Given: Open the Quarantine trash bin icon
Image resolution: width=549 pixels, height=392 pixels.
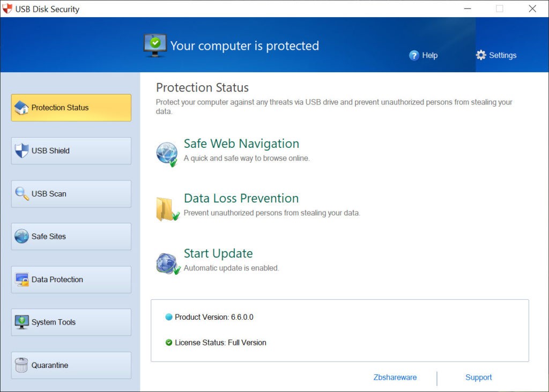Looking at the screenshot, I should point(21,365).
